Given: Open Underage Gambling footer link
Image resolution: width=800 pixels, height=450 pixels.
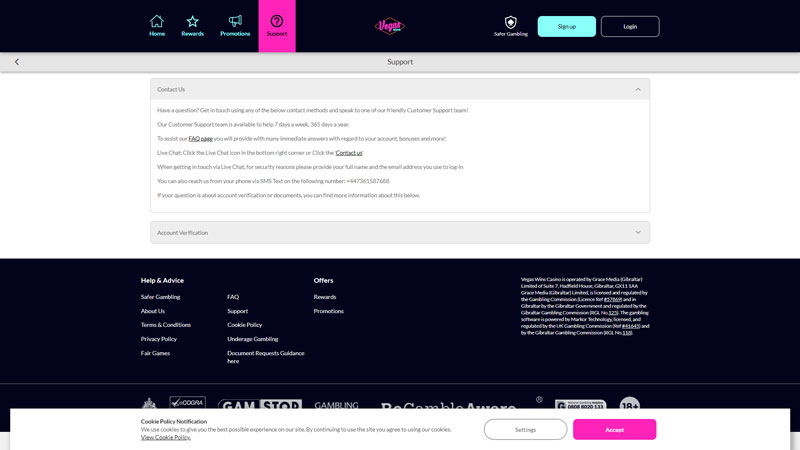Looking at the screenshot, I should 252,339.
